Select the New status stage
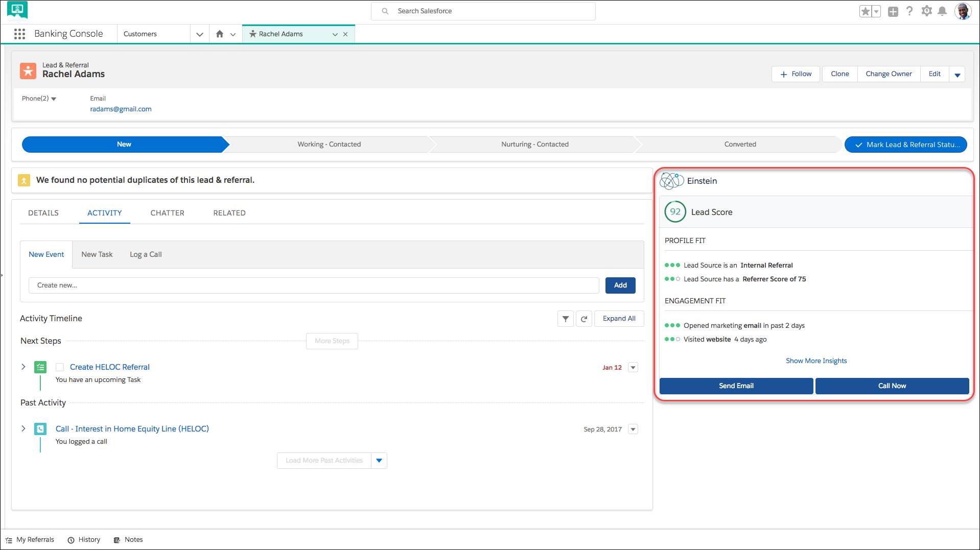980x550 pixels. click(124, 145)
